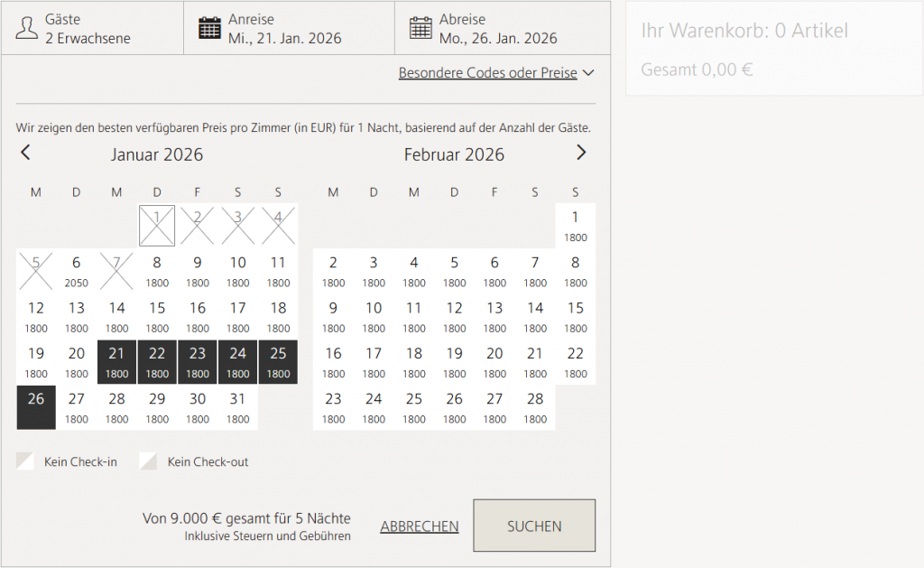Click the Anreise calendar icon
The height and width of the screenshot is (568, 924).
point(209,28)
